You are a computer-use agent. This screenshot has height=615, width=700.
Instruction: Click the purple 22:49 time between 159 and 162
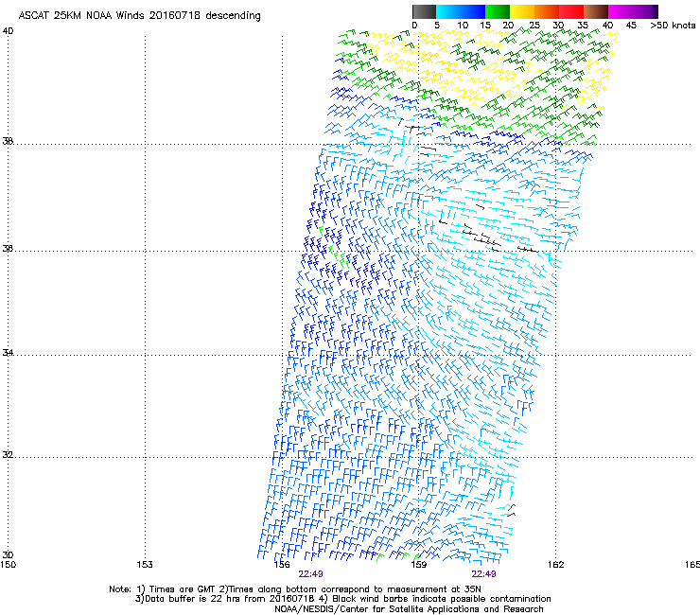pos(484,574)
